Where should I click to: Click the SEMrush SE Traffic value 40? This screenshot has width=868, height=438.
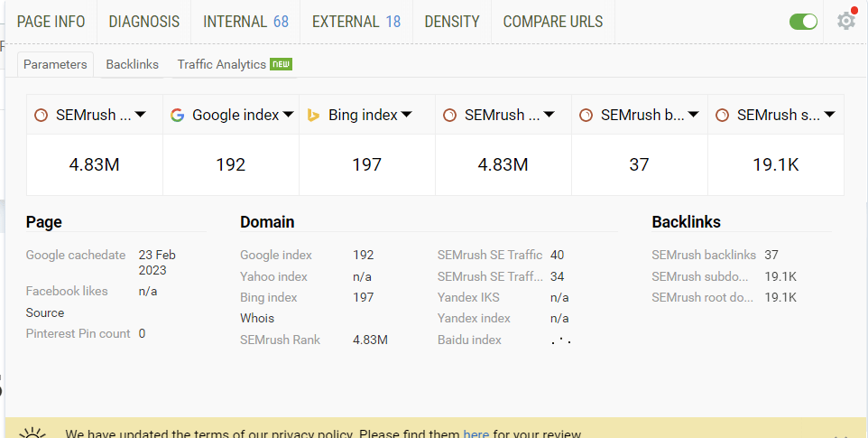coord(557,256)
